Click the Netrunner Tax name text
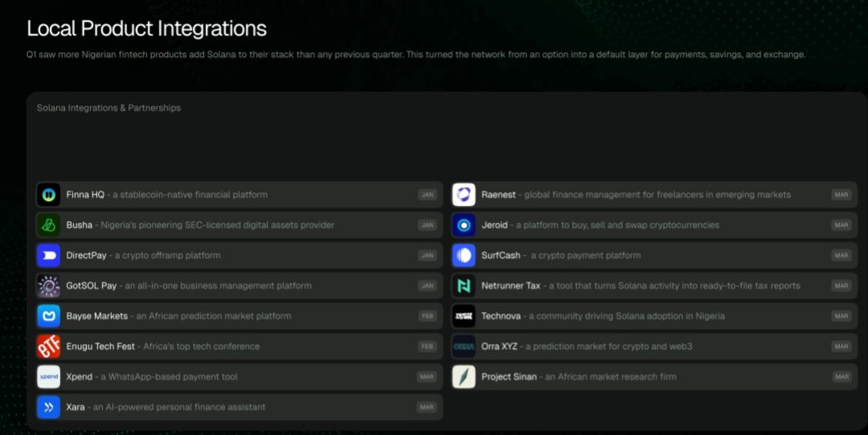 click(510, 285)
